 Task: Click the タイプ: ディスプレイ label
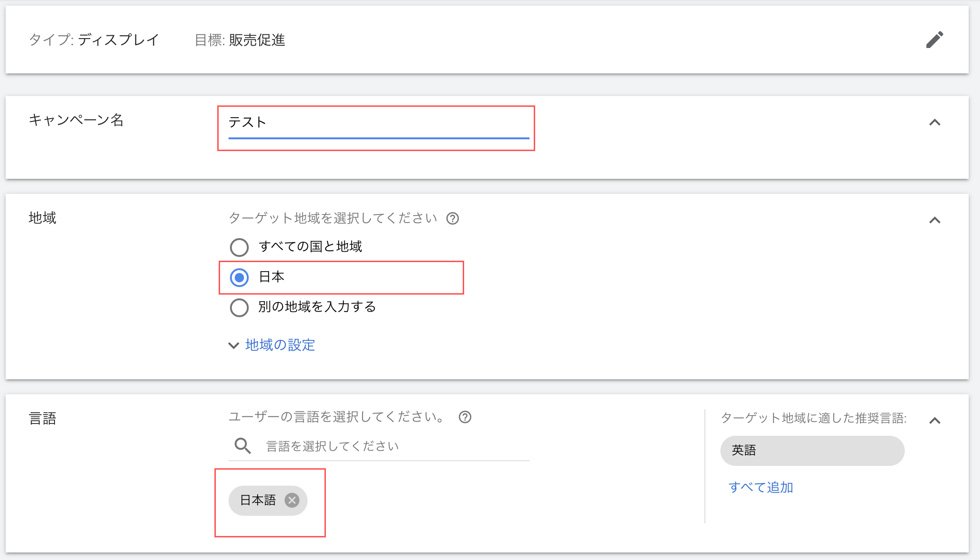(x=94, y=40)
